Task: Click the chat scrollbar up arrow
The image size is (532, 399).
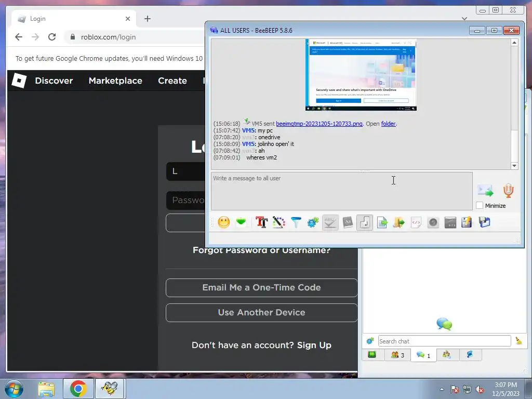Action: 514,43
